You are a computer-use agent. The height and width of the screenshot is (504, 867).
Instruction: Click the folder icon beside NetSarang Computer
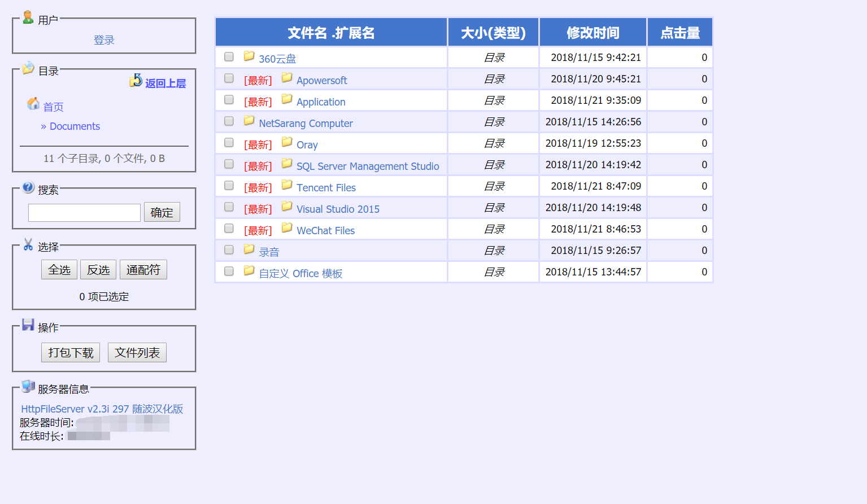pyautogui.click(x=249, y=120)
